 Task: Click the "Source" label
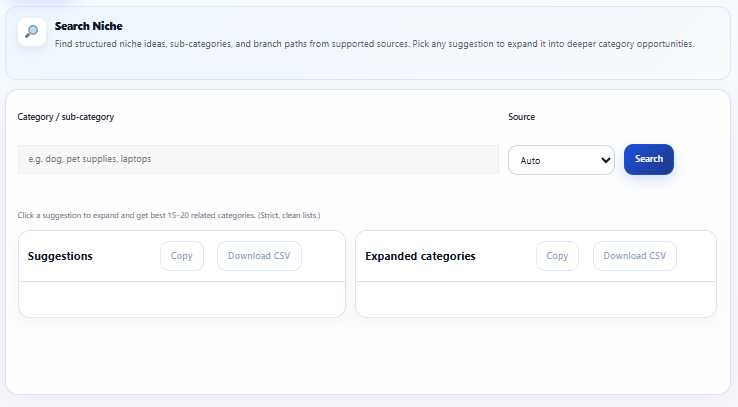(522, 117)
